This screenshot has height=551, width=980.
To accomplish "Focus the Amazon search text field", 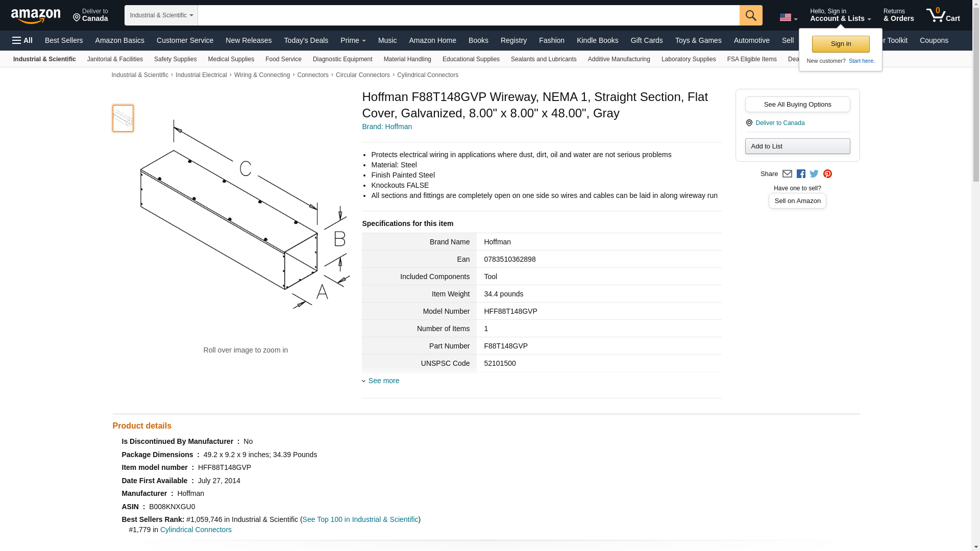I will [x=468, y=15].
